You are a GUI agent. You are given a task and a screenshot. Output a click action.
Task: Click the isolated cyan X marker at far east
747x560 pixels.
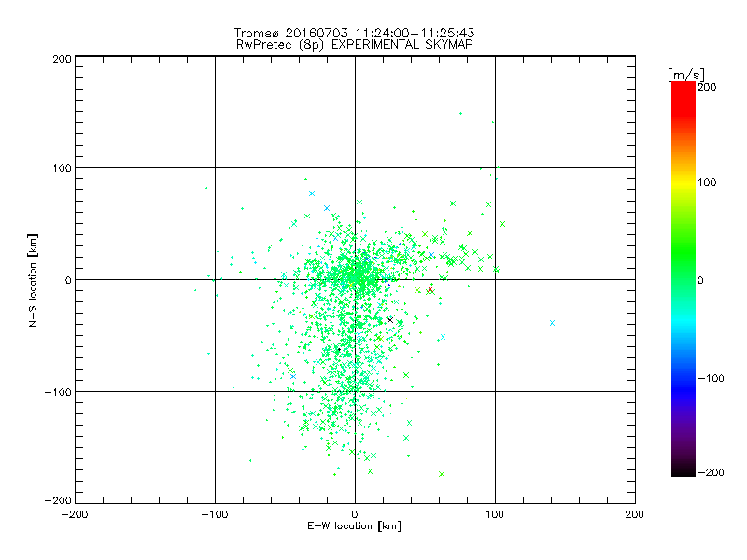[x=552, y=323]
